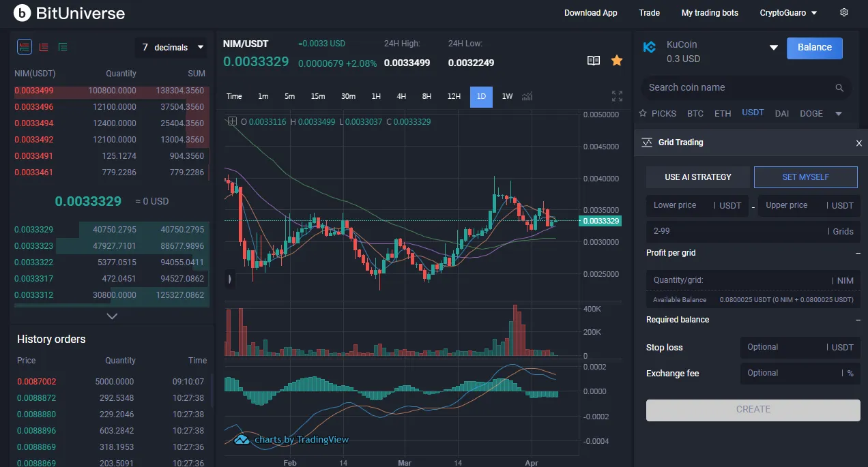868x467 pixels.
Task: Open Download App link
Action: click(591, 13)
